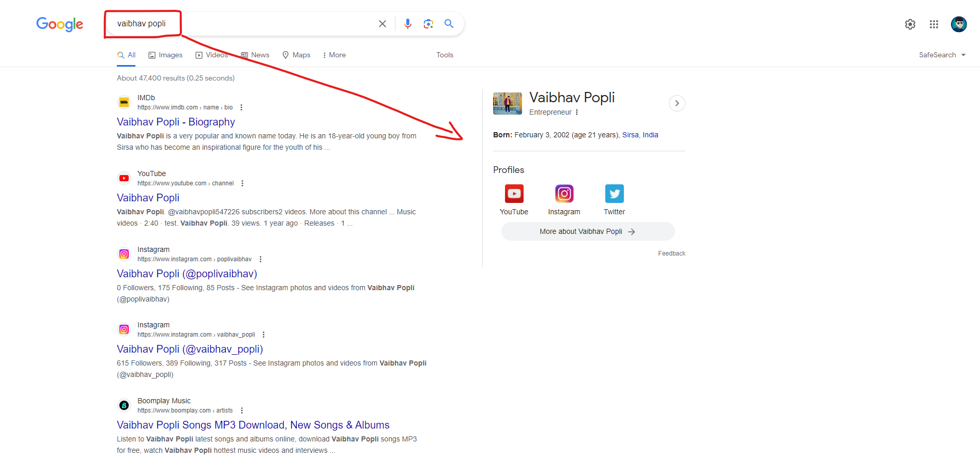
Task: Open the Vaibhav Popli YouTube channel result
Action: pos(148,198)
